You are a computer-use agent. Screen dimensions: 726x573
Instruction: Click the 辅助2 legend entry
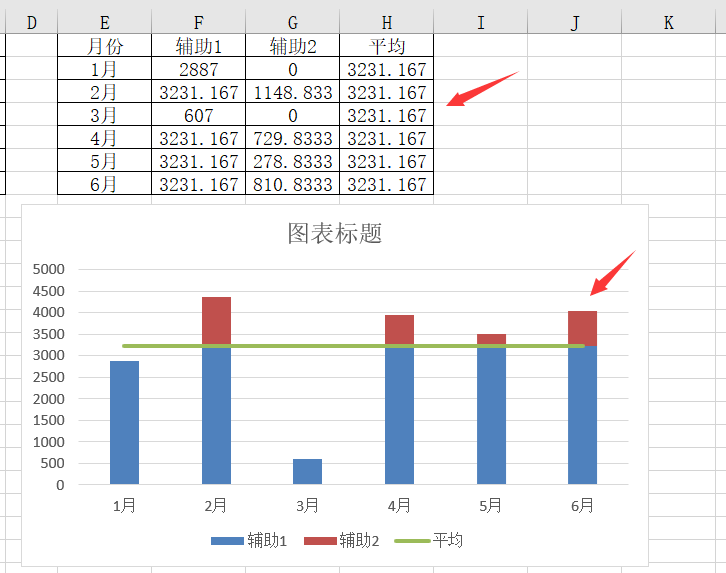coord(342,541)
